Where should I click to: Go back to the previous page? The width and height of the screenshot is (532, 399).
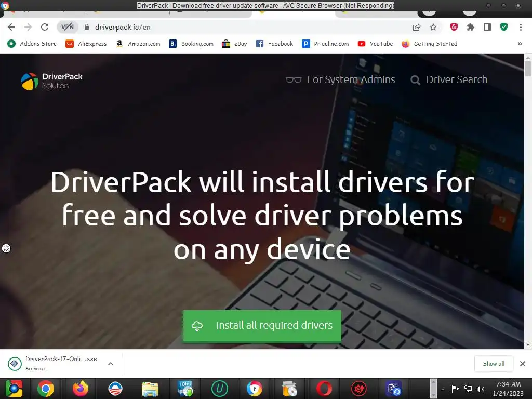tap(11, 27)
